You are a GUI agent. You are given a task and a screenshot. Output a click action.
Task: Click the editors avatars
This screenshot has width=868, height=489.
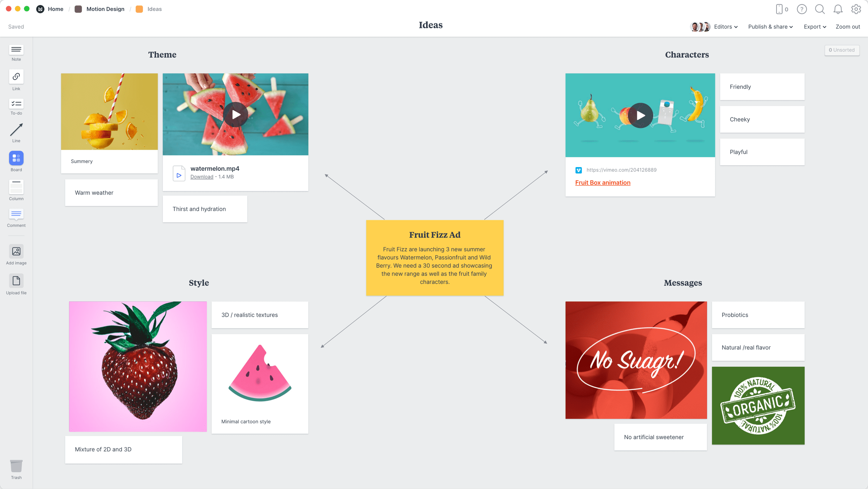pos(700,27)
